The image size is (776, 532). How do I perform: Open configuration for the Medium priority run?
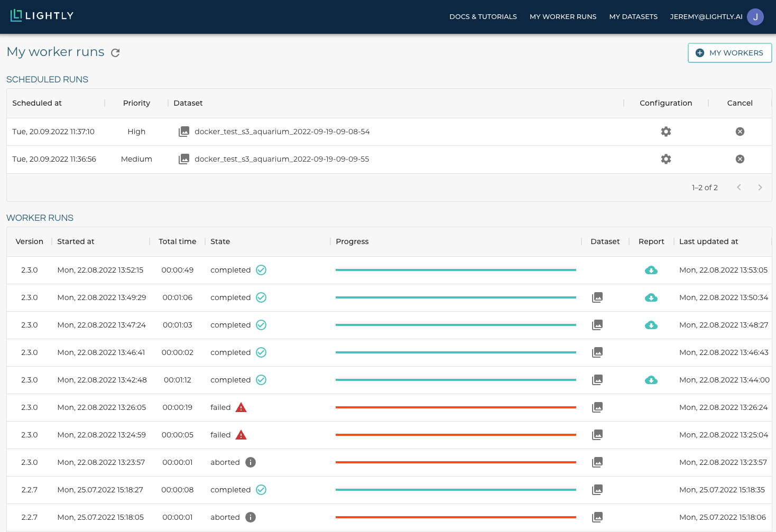pyautogui.click(x=666, y=159)
